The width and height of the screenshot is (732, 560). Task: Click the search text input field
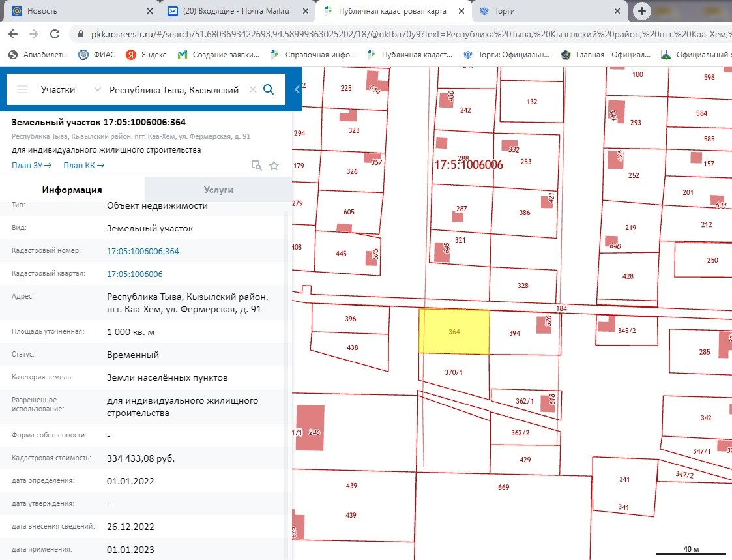(x=174, y=90)
